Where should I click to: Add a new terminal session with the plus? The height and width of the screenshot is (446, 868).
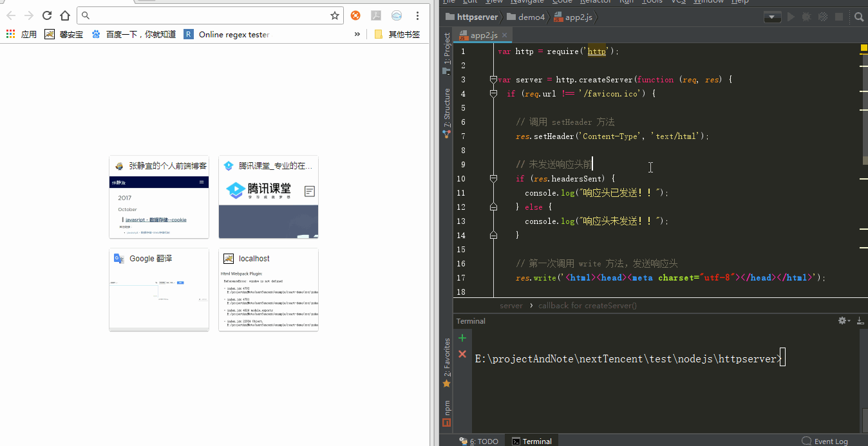462,338
